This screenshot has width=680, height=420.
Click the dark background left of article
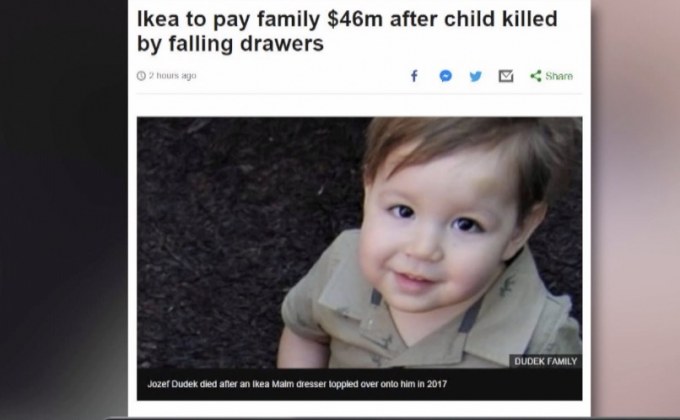tap(63, 208)
